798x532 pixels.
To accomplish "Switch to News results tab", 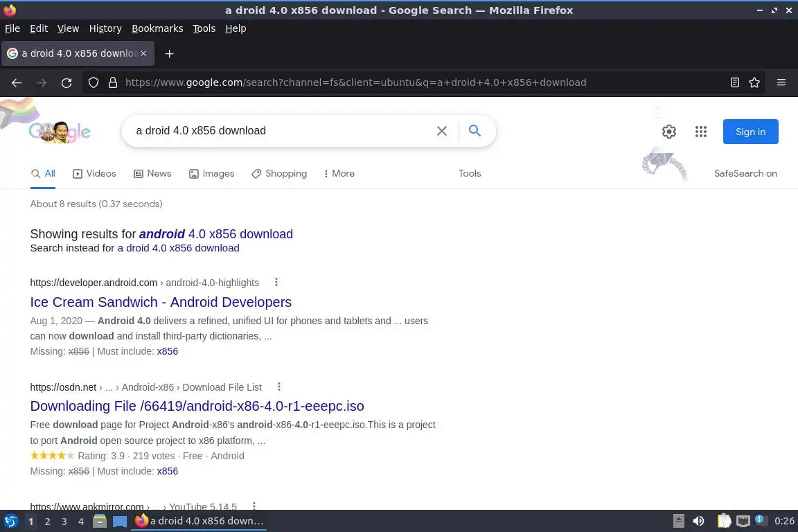I will 152,174.
